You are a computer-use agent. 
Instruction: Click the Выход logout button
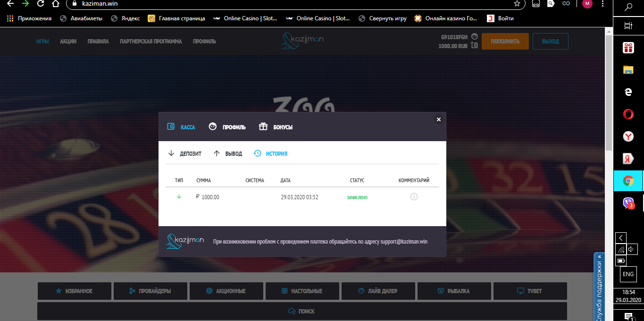click(551, 42)
